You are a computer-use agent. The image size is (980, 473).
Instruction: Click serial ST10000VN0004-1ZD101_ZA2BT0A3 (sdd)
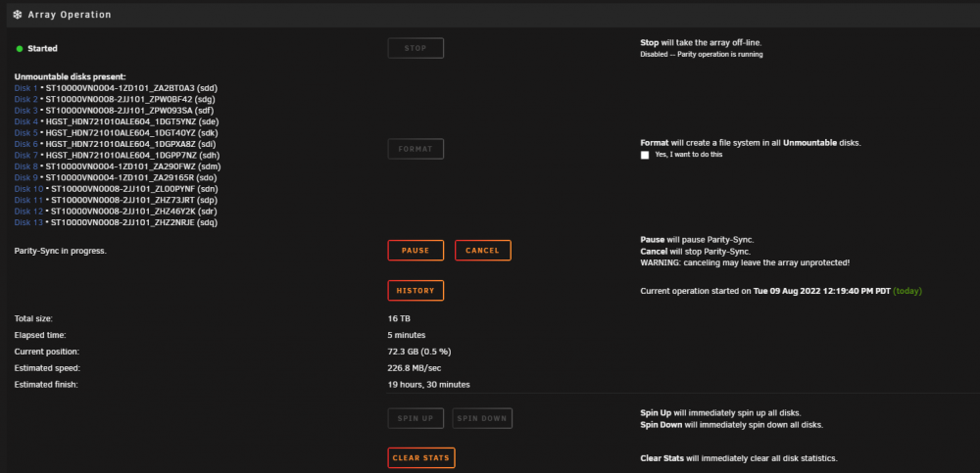(131, 88)
